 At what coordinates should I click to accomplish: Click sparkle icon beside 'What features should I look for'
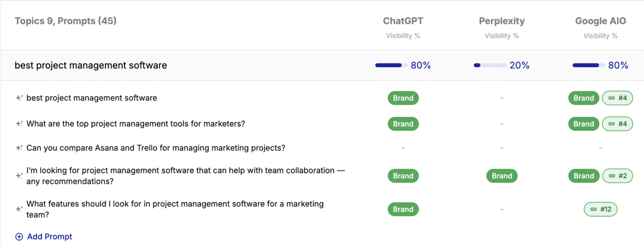19,209
